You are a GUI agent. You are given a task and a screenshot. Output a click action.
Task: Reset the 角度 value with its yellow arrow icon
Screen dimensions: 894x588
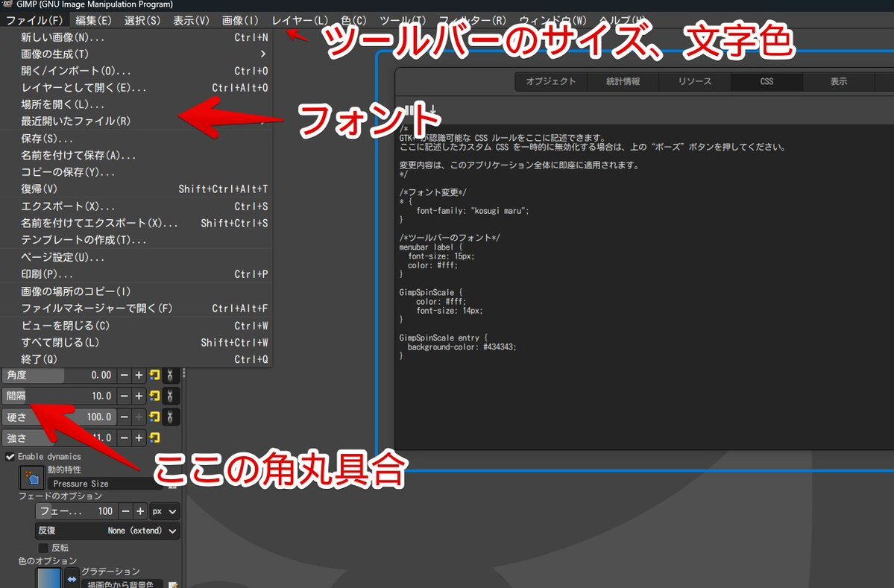(x=154, y=375)
